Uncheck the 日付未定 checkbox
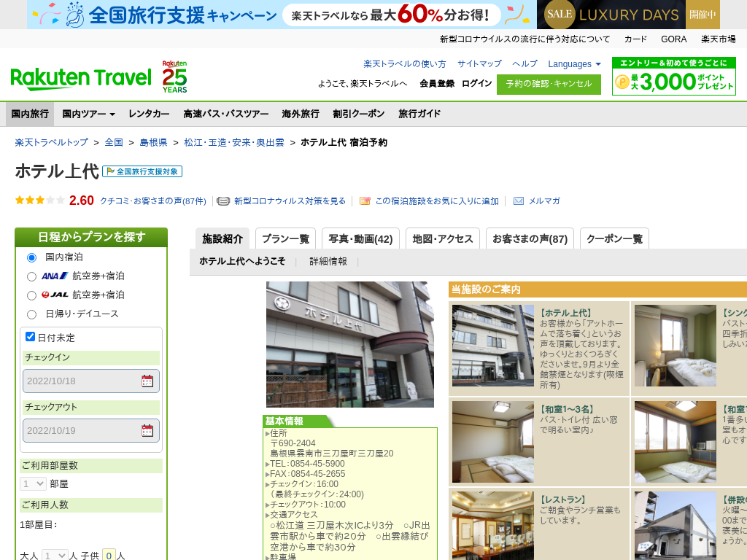Screen dimensions: 747x560 click(x=30, y=337)
